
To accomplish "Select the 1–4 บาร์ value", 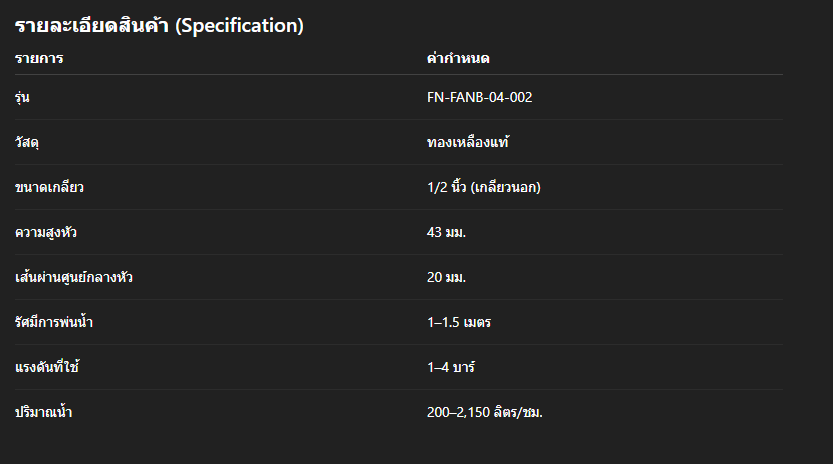I will pos(450,367).
